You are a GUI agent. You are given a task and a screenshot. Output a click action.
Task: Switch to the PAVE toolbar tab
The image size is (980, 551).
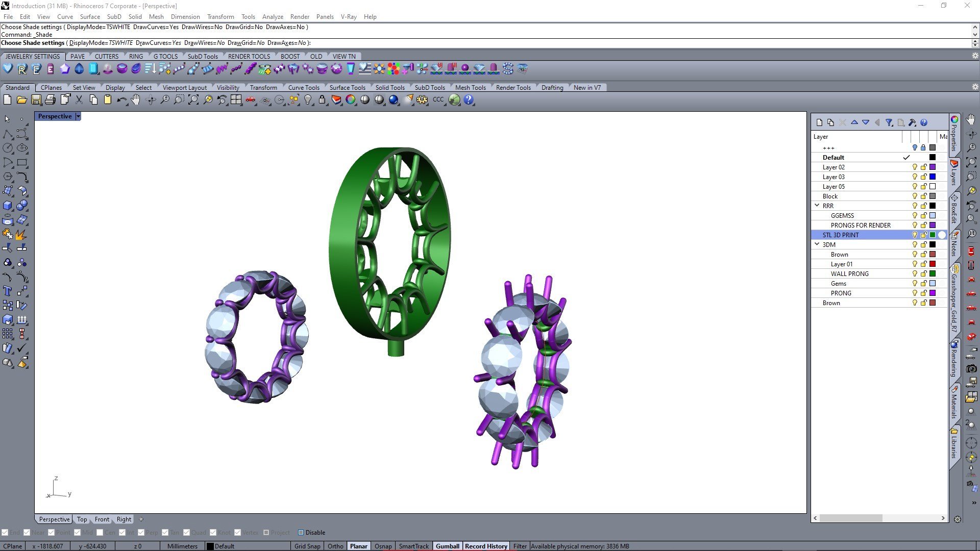click(78, 56)
